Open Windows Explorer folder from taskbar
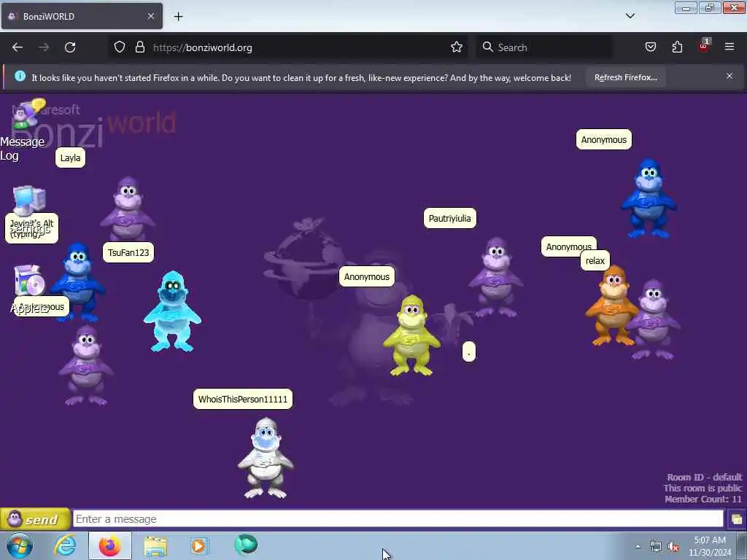 click(x=156, y=546)
